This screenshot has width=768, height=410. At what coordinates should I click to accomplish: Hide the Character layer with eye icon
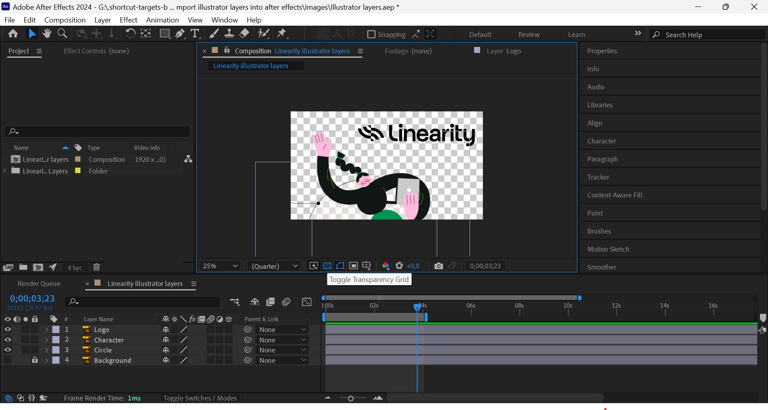click(x=7, y=340)
